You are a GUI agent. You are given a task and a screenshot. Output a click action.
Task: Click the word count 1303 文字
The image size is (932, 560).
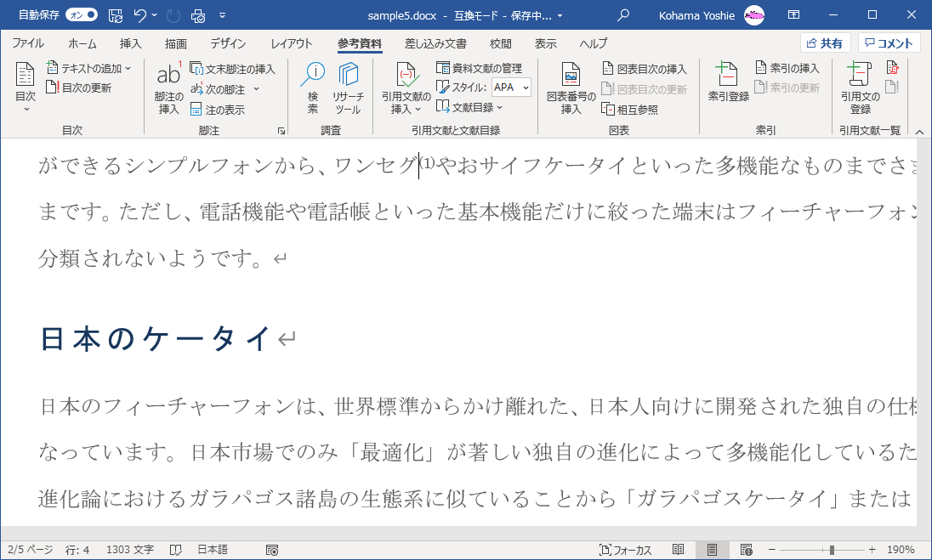(129, 550)
